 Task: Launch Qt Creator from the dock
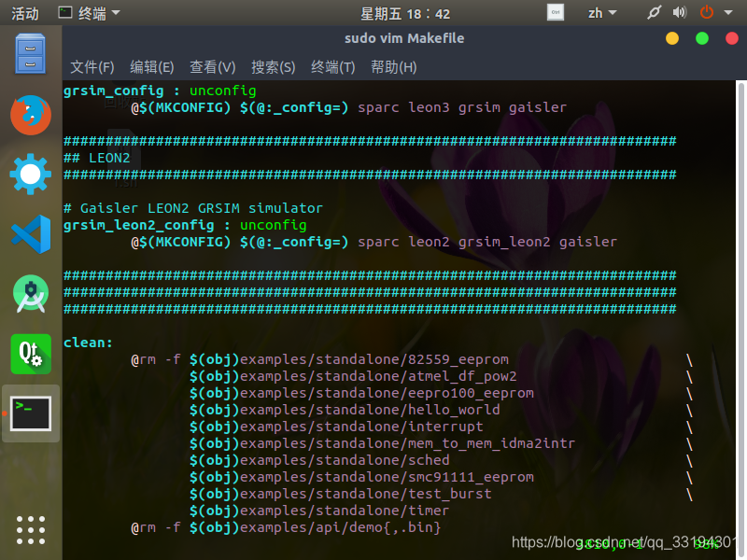point(31,354)
